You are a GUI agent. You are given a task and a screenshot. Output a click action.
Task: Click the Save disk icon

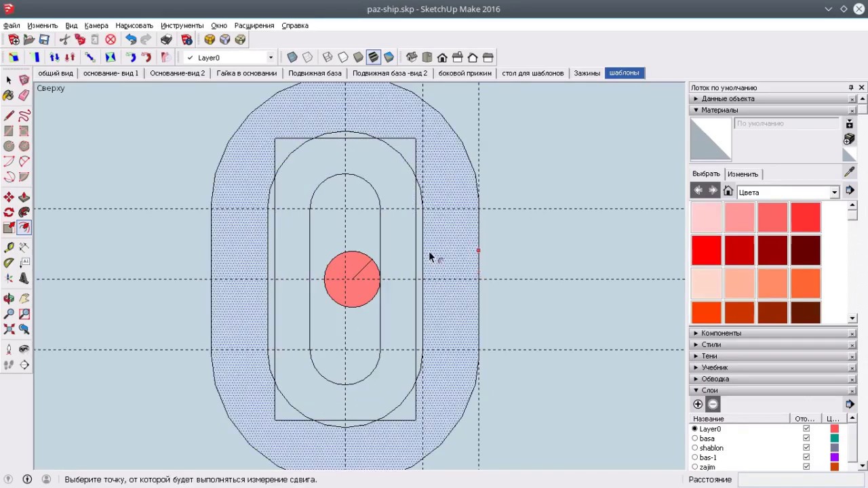44,40
